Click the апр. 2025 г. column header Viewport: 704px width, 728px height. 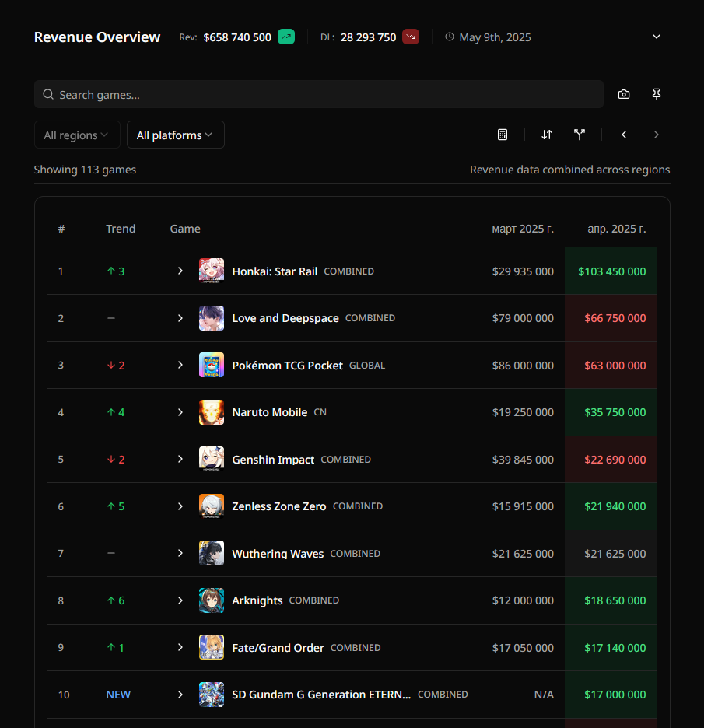(617, 229)
